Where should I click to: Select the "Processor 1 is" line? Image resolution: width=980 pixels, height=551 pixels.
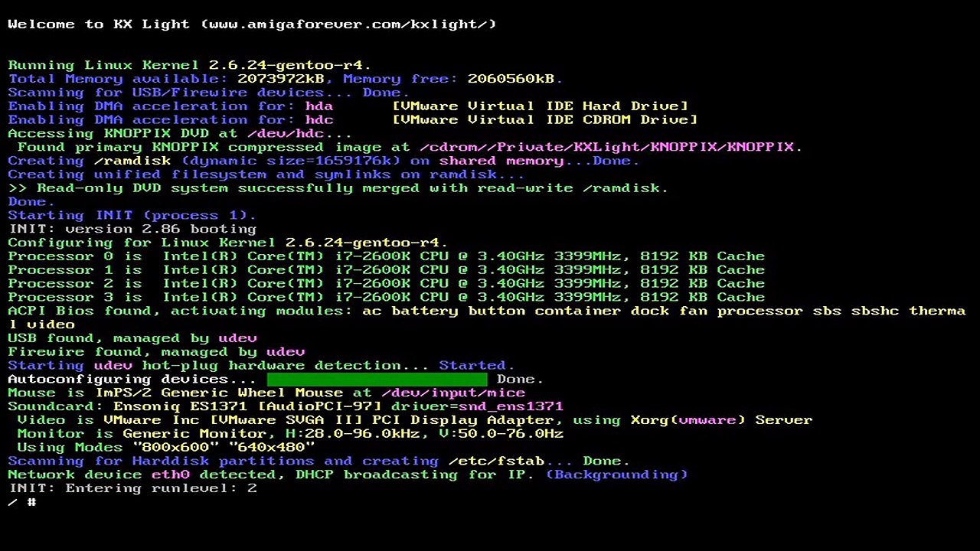pos(387,270)
